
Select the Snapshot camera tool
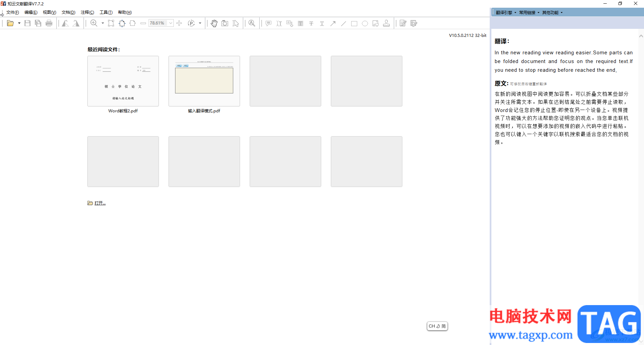click(225, 23)
